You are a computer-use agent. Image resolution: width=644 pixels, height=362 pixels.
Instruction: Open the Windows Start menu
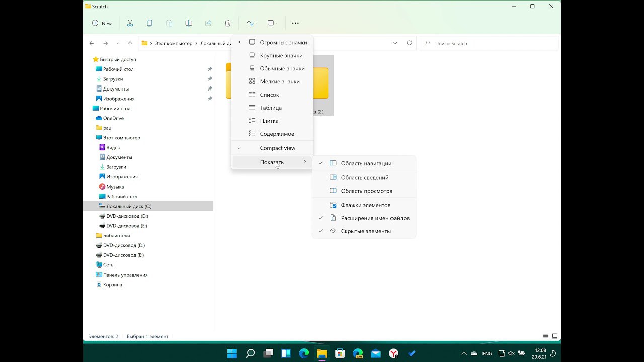[x=232, y=353]
